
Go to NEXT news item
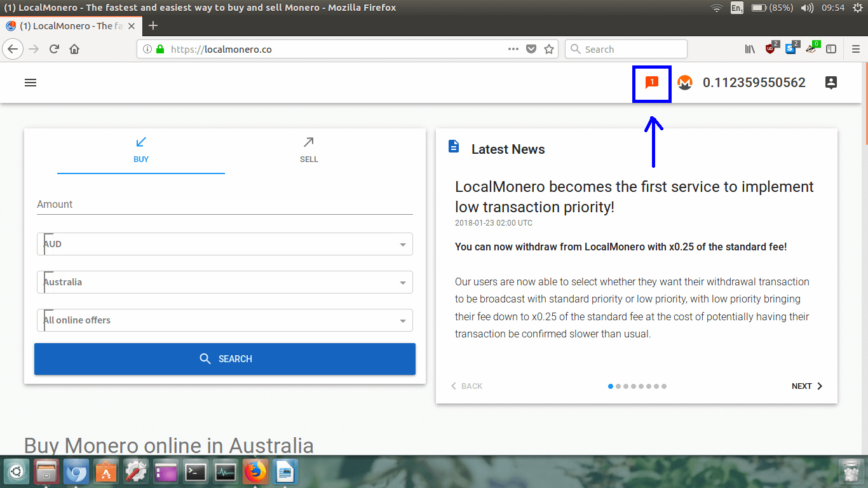807,386
